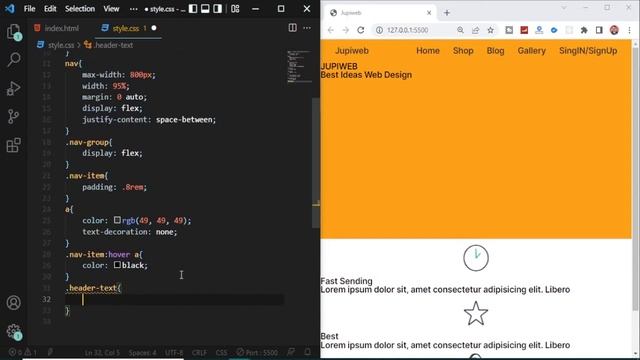Toggle secondary side bar layout icon
Image resolution: width=640 pixels, height=360 pixels.
(218, 9)
